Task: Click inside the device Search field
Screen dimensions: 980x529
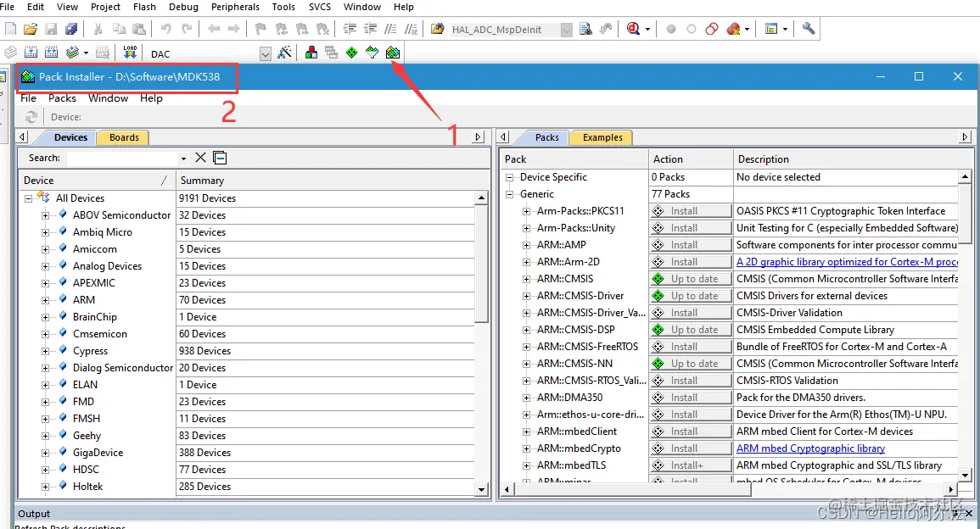Action: [122, 158]
